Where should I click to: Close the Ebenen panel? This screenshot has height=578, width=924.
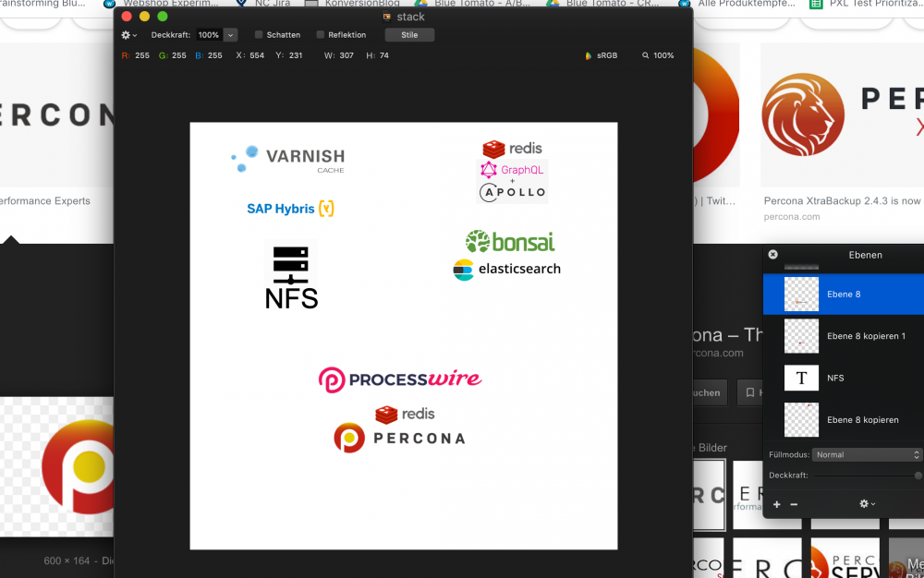(x=772, y=254)
